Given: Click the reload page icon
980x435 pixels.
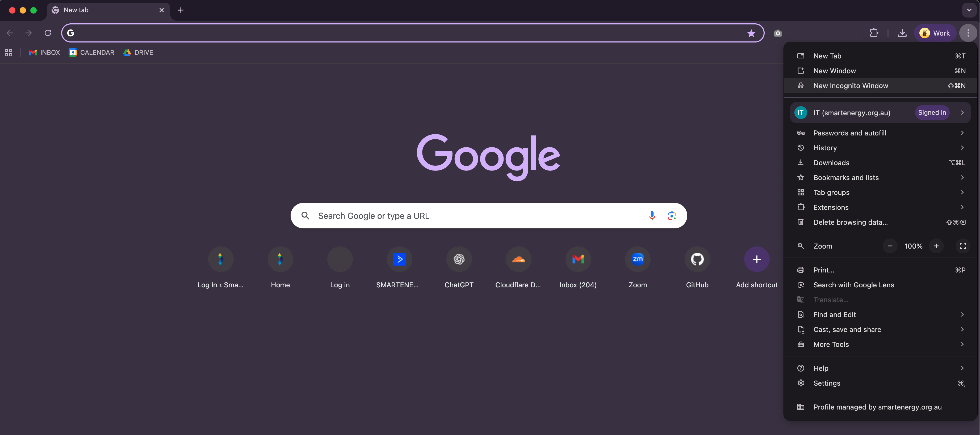Looking at the screenshot, I should point(48,33).
